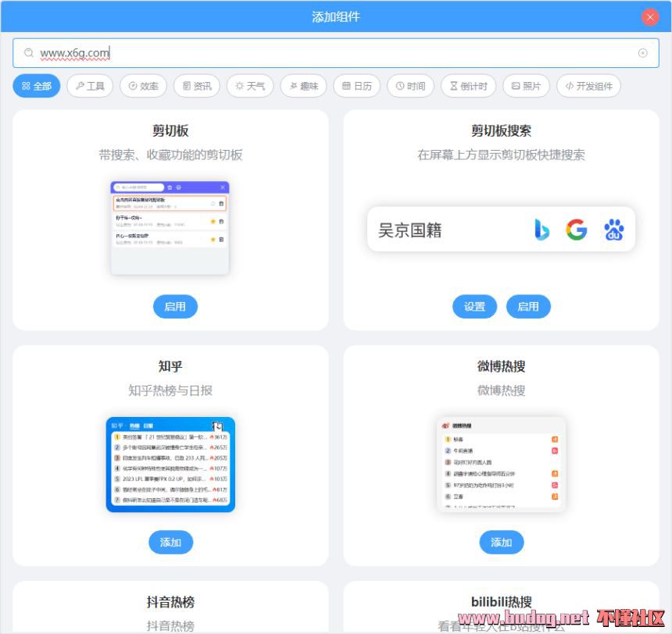Click the 吴京国籍 search bar preview

[x=501, y=230]
